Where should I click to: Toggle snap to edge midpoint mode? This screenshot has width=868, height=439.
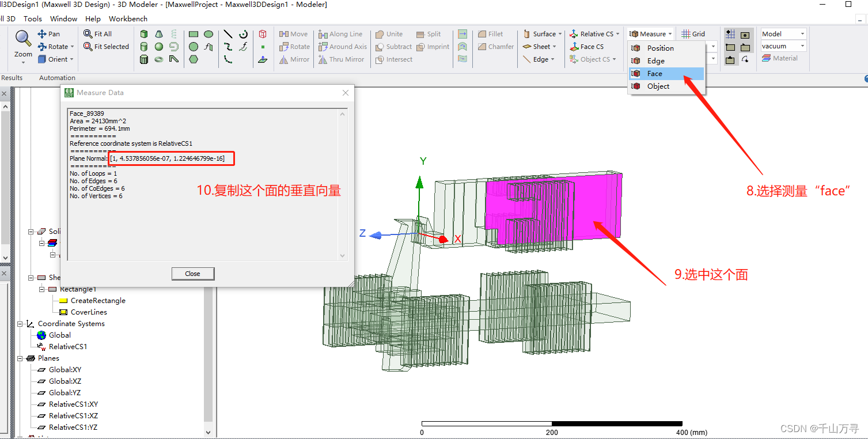(730, 59)
